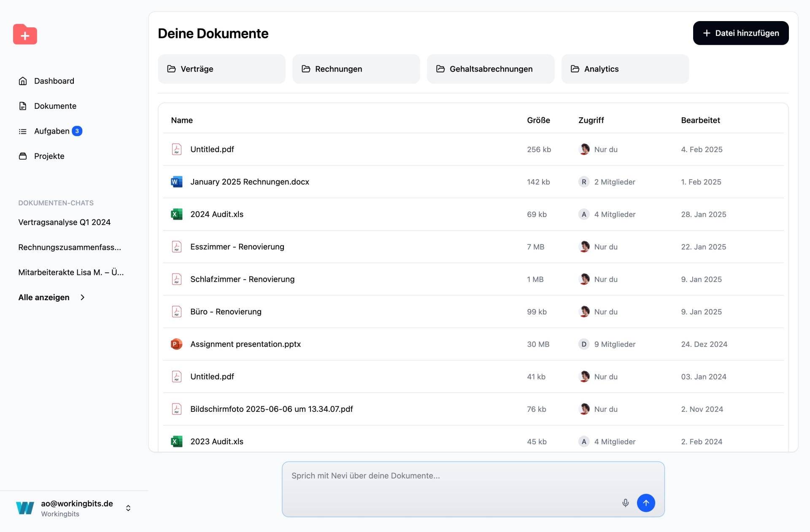
Task: Open the Gehaltsabrechnungen folder
Action: (490, 69)
